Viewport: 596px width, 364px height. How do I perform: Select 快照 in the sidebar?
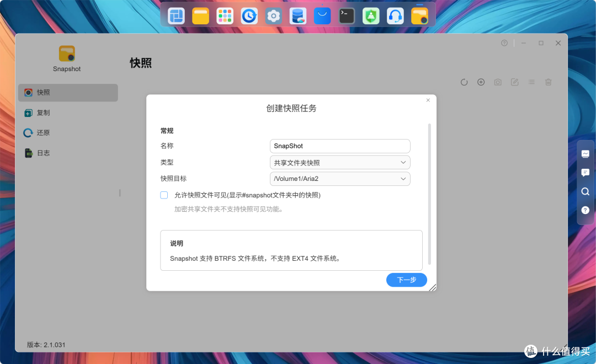point(68,93)
